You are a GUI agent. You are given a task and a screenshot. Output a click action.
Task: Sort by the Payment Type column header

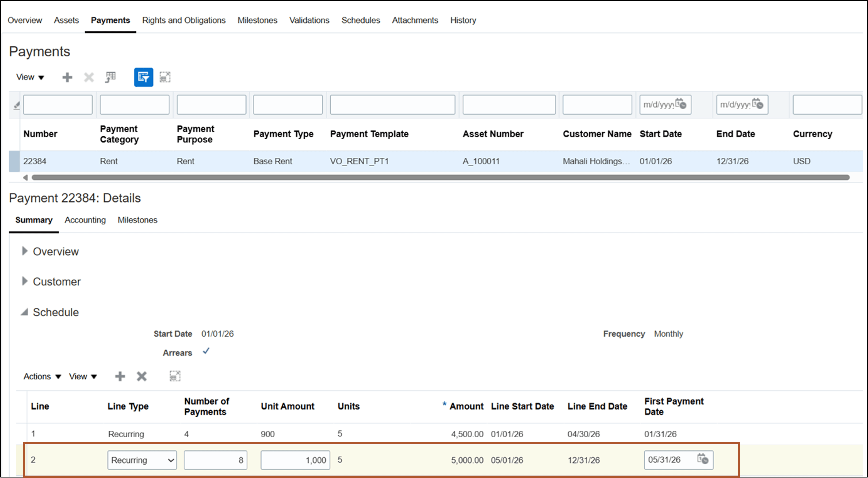pos(283,134)
